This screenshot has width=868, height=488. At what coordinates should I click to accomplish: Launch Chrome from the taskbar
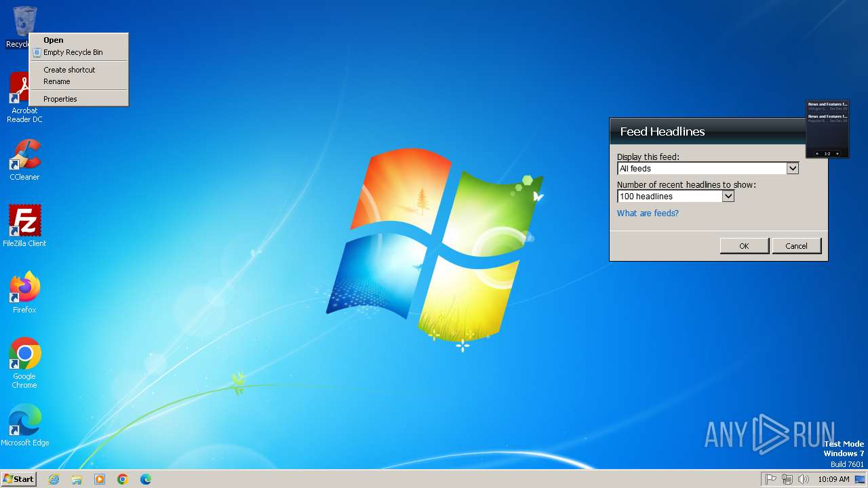pos(123,479)
